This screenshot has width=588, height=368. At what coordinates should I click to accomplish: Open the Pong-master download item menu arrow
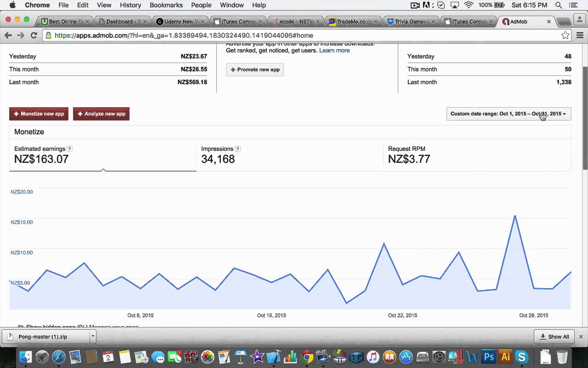[x=92, y=336]
